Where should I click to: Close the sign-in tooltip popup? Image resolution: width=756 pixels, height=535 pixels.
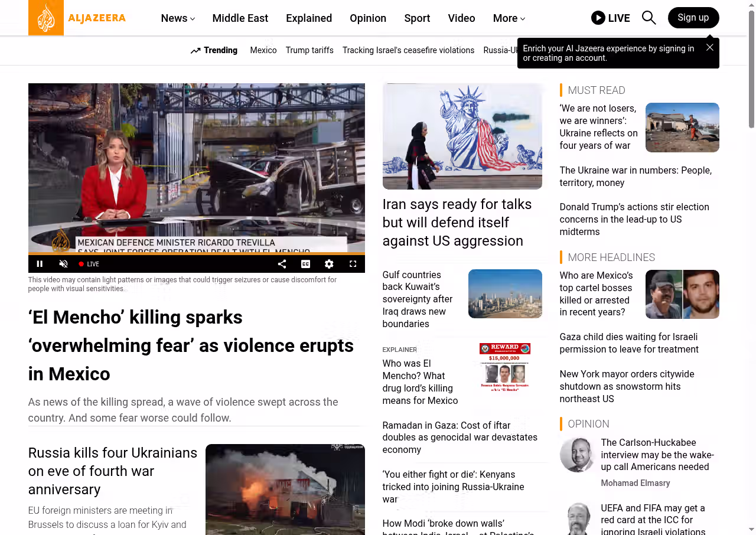(x=709, y=47)
